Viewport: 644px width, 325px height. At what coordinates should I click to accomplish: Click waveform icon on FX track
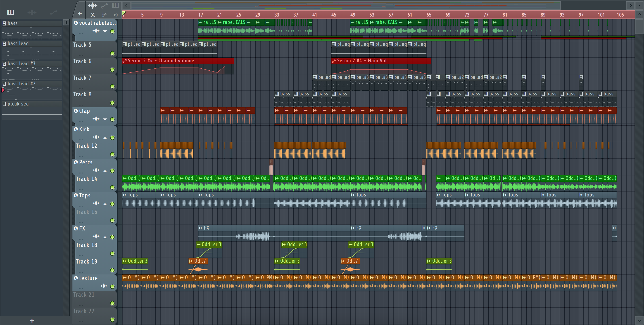[96, 236]
